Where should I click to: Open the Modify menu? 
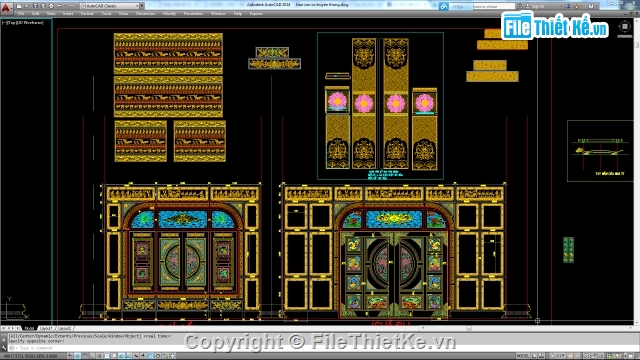click(x=169, y=13)
